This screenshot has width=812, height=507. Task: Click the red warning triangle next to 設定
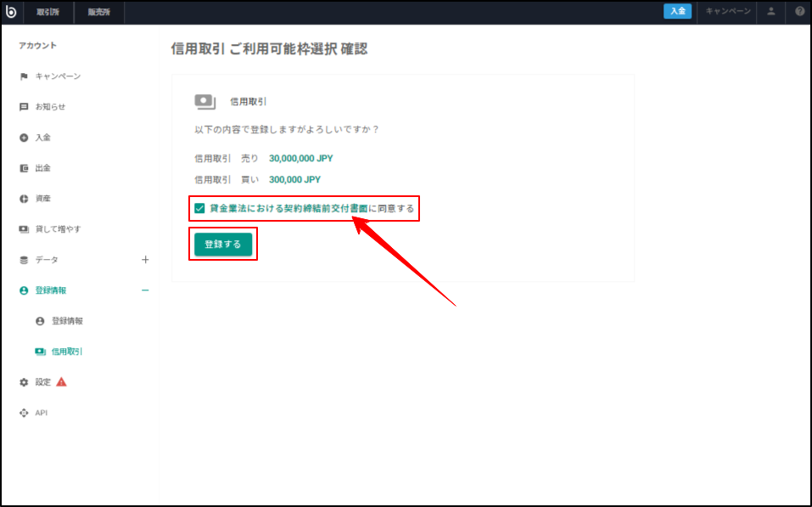61,382
